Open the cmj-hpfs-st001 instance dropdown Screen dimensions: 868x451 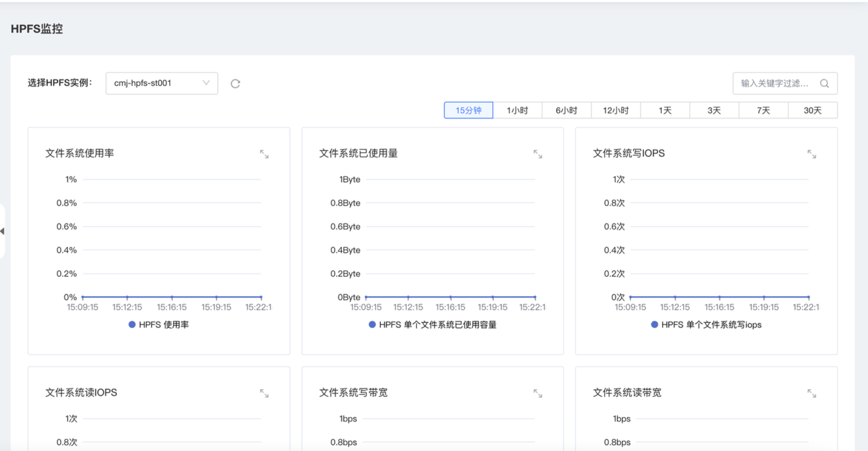[x=162, y=83]
